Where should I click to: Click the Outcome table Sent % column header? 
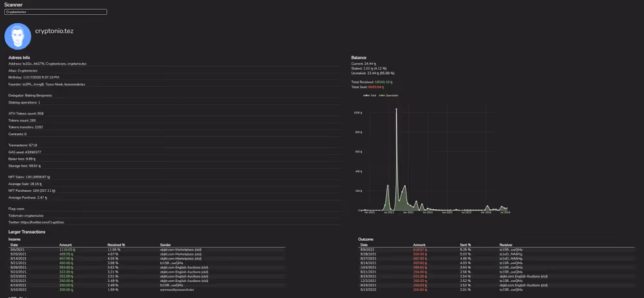click(x=464, y=245)
